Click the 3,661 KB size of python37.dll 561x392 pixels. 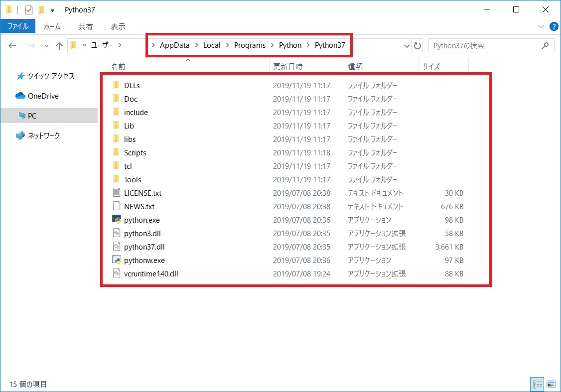(449, 247)
